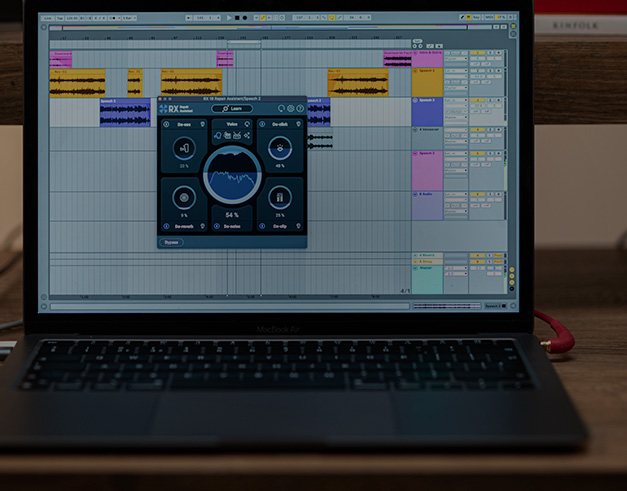Fold the yellow Speech 1 track
The image size is (627, 491).
tap(415, 71)
